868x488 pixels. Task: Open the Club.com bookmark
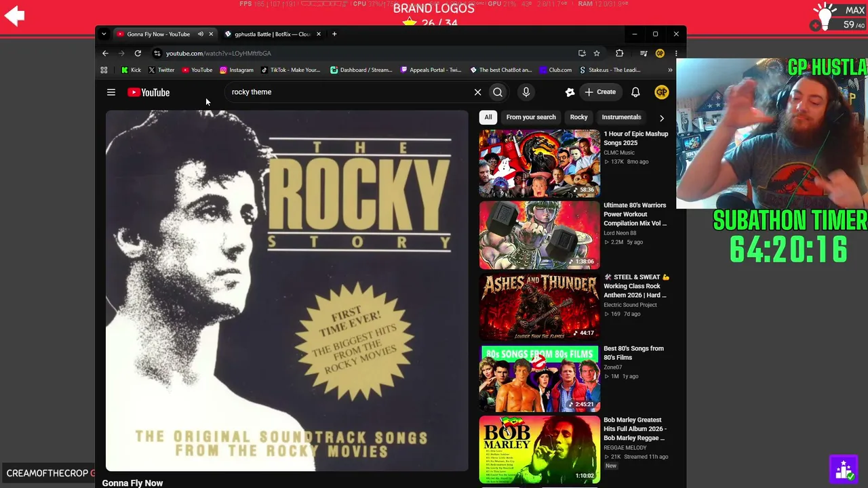coord(556,70)
